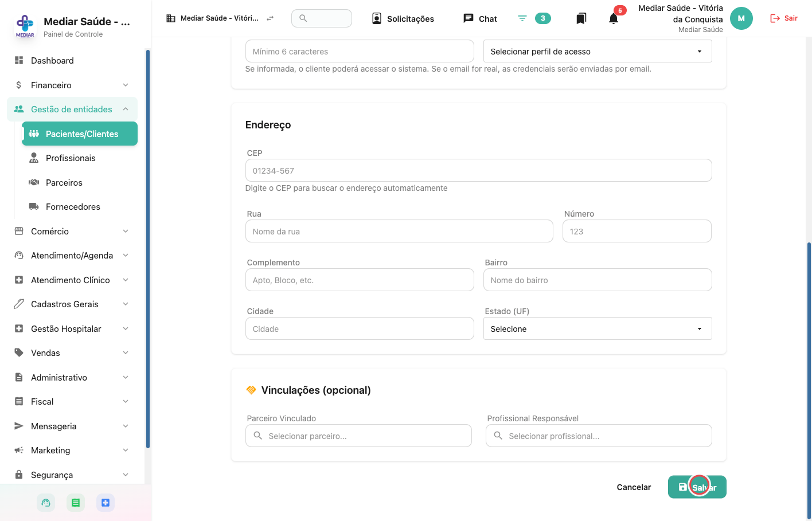Click the Sair logout link
This screenshot has height=521, width=812.
pyautogui.click(x=783, y=18)
